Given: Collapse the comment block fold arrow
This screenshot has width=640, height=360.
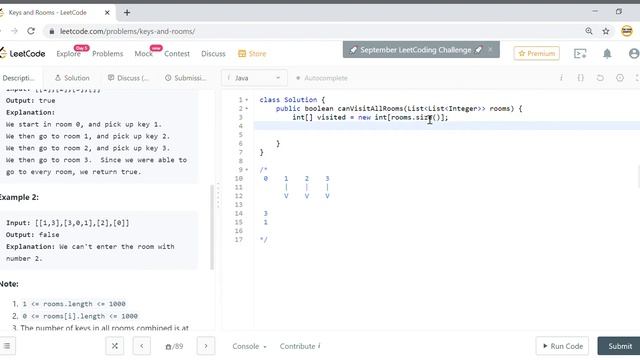Looking at the screenshot, I should (247, 170).
